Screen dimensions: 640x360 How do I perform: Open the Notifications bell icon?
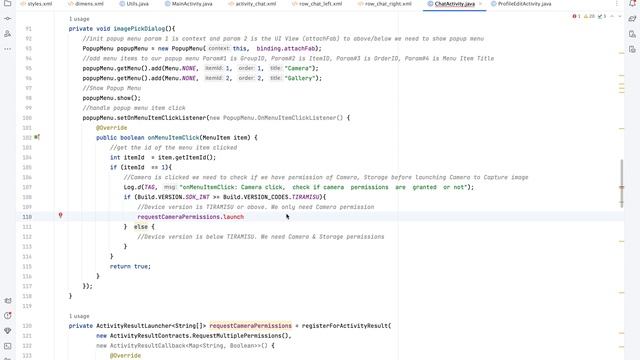click(x=632, y=3)
